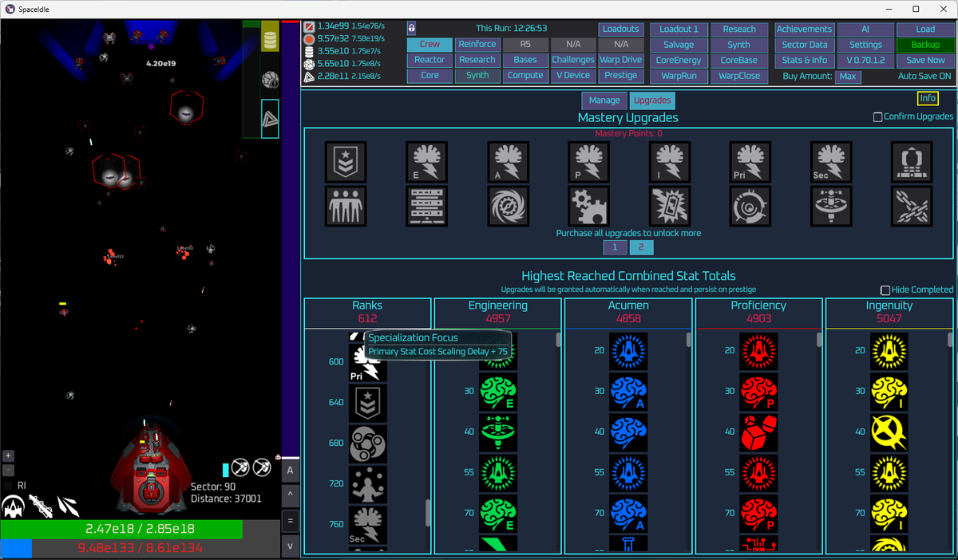Click the triangle resource icon beside battlefield

pyautogui.click(x=270, y=118)
